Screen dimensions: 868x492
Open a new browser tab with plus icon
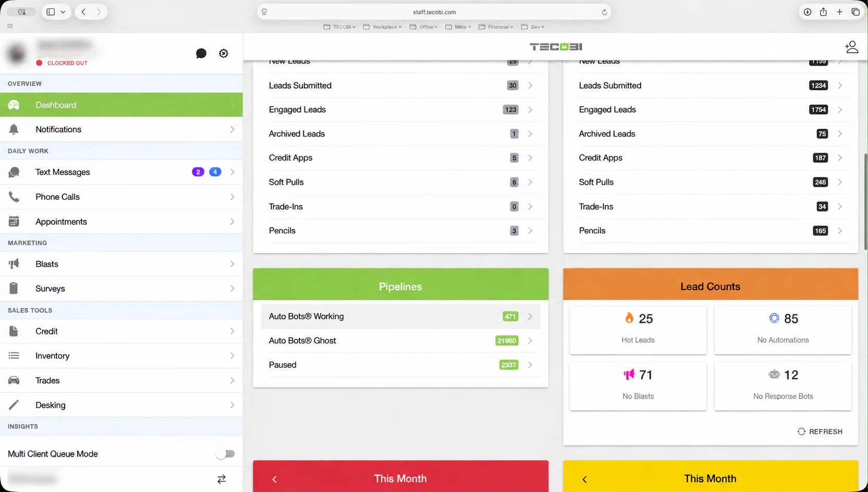coord(839,12)
